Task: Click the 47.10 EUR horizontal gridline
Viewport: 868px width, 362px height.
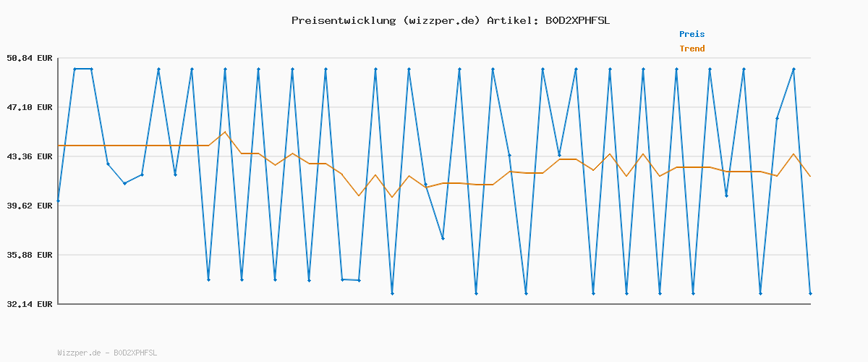Action: tap(434, 107)
